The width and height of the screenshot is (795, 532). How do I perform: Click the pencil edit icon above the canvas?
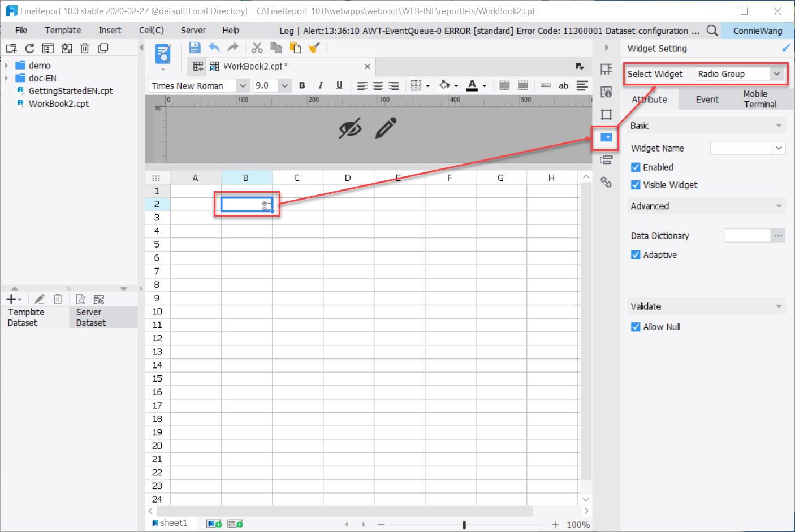pyautogui.click(x=386, y=129)
